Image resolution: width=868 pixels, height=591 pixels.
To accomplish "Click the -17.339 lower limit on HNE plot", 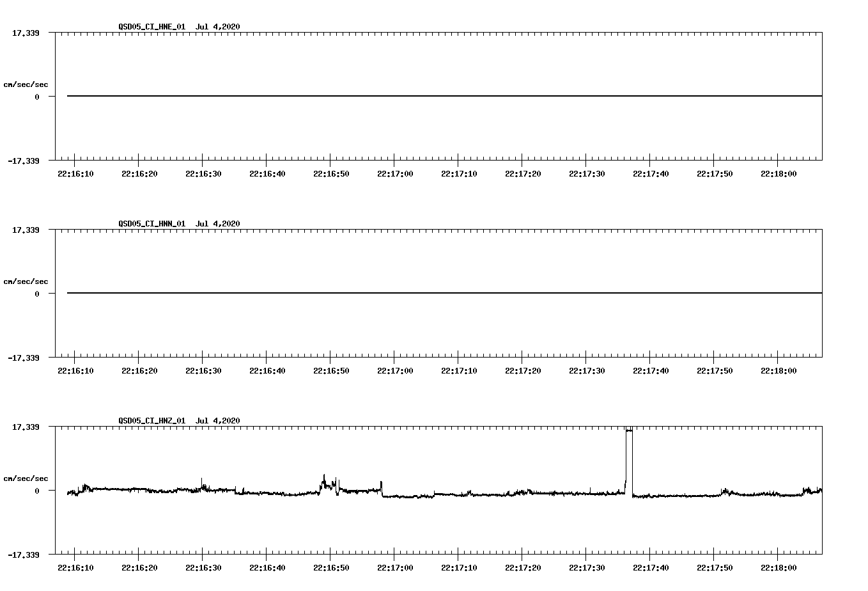I will 23,161.
